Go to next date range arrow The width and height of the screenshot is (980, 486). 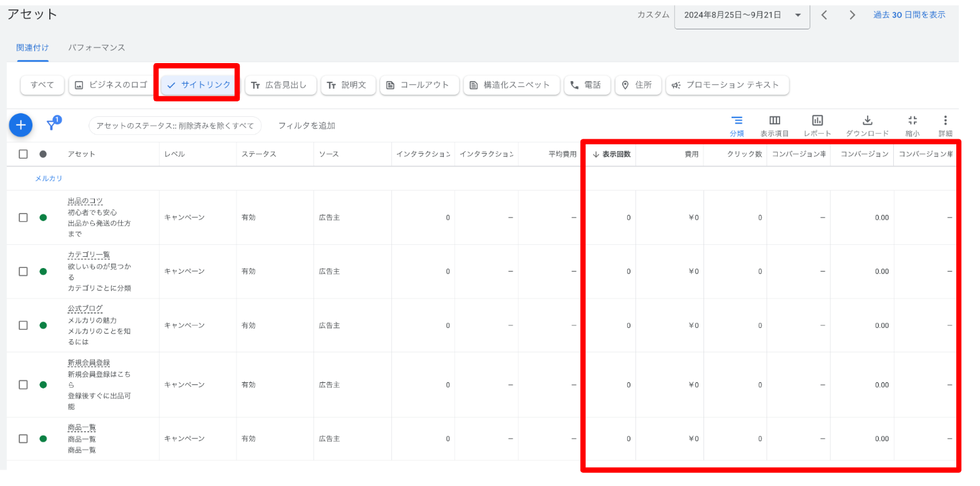[x=852, y=15]
